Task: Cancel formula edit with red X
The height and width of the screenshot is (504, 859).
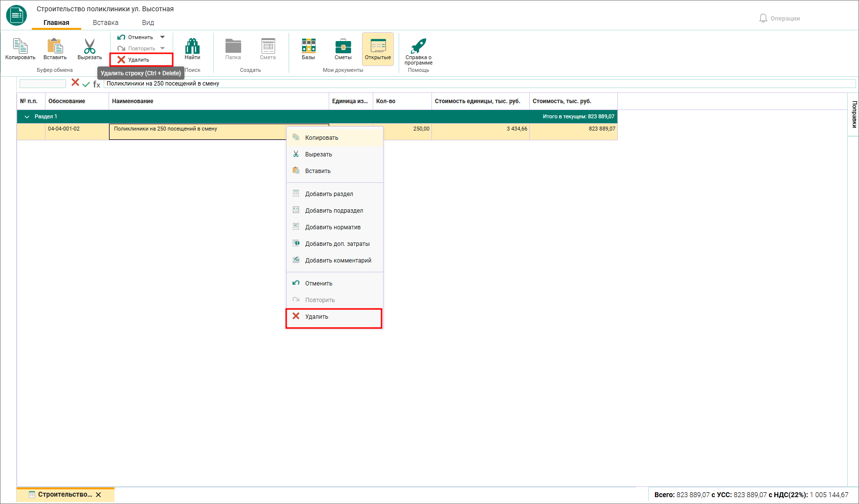Action: (x=75, y=83)
